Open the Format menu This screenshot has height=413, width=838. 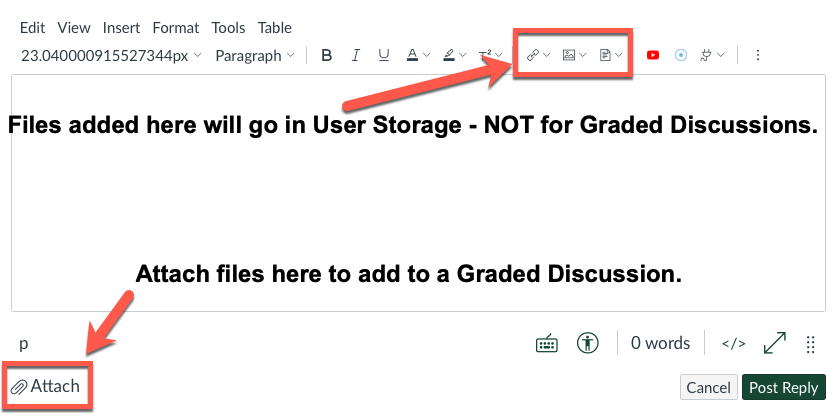coord(176,28)
